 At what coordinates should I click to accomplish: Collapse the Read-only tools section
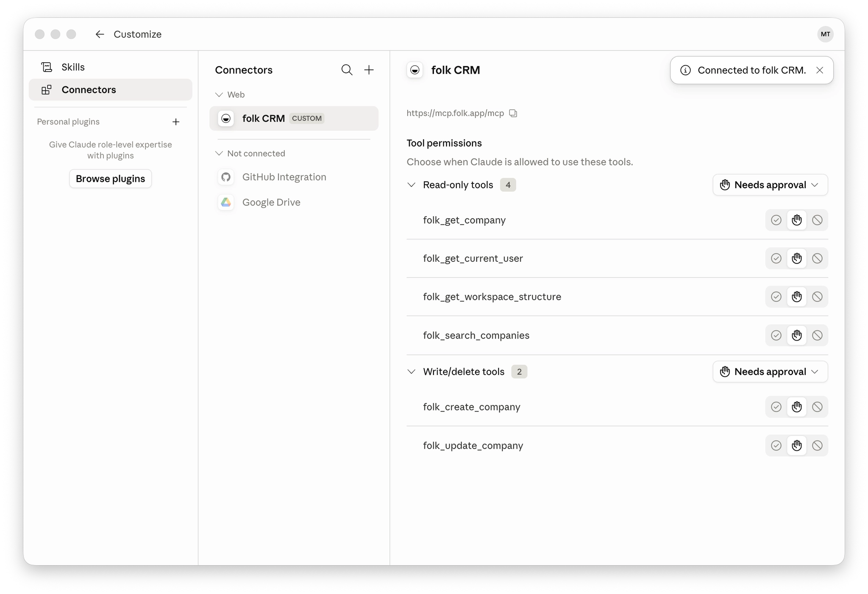pos(411,185)
